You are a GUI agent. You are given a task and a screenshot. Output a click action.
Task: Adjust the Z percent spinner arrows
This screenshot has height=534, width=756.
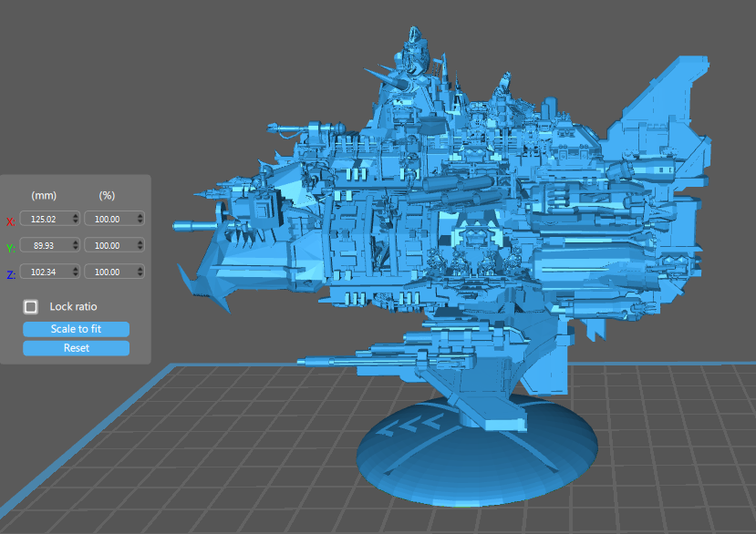pos(140,272)
